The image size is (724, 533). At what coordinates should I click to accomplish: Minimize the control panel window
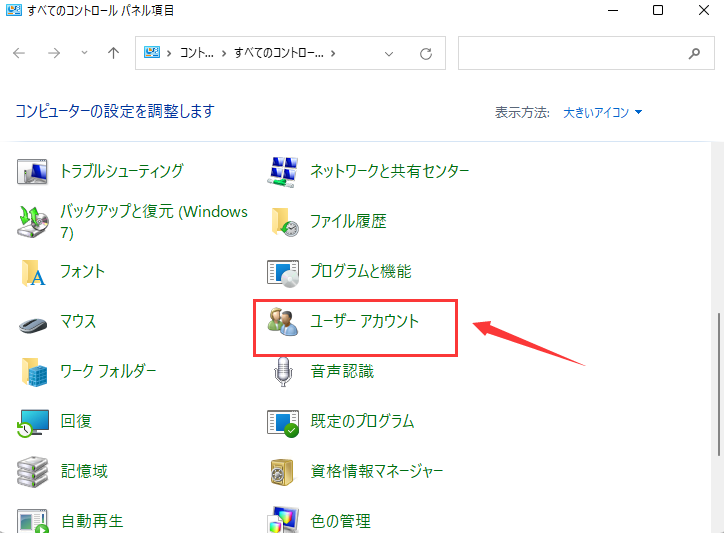click(x=613, y=10)
